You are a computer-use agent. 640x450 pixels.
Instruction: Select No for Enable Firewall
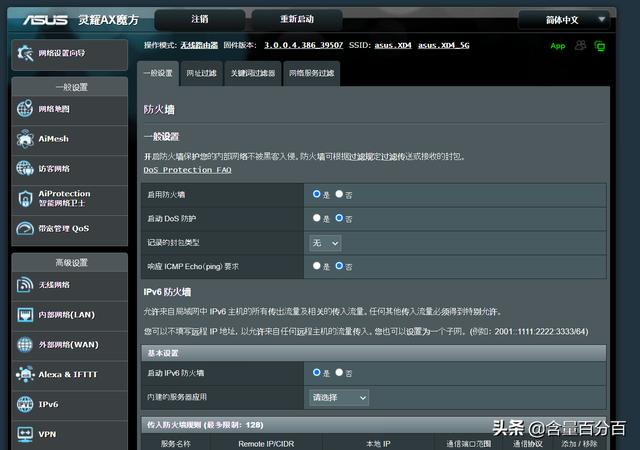pyautogui.click(x=339, y=194)
